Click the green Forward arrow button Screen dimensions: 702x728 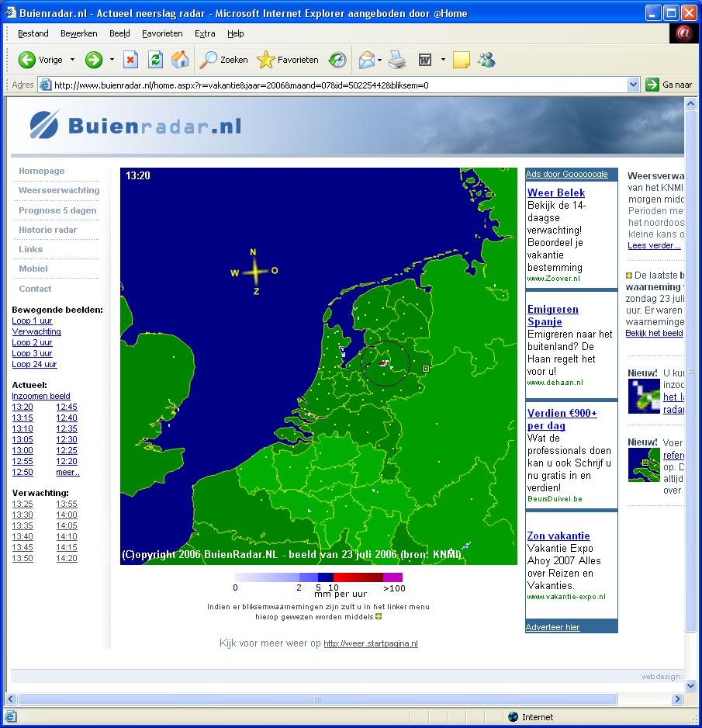click(94, 60)
